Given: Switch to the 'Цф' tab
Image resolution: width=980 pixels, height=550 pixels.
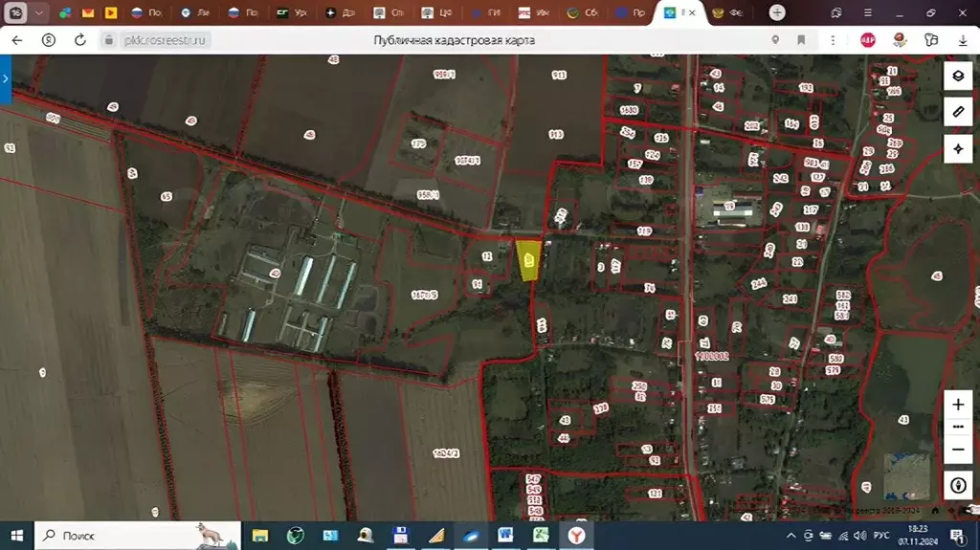Looking at the screenshot, I should [x=437, y=12].
